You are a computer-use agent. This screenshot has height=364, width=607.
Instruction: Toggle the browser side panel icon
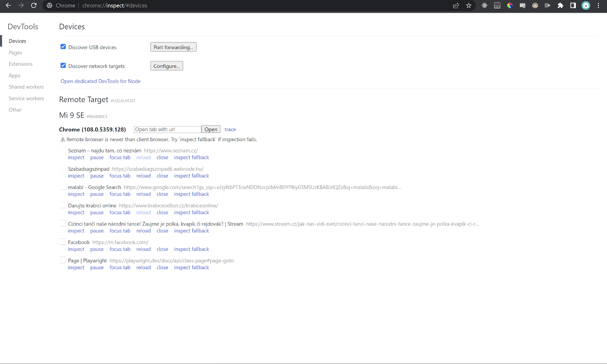tap(573, 5)
